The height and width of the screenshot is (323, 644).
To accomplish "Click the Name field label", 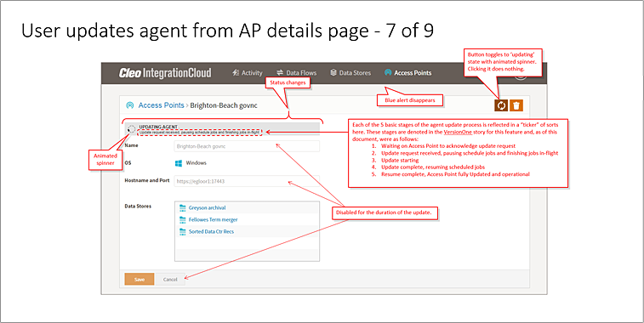I will click(x=131, y=145).
